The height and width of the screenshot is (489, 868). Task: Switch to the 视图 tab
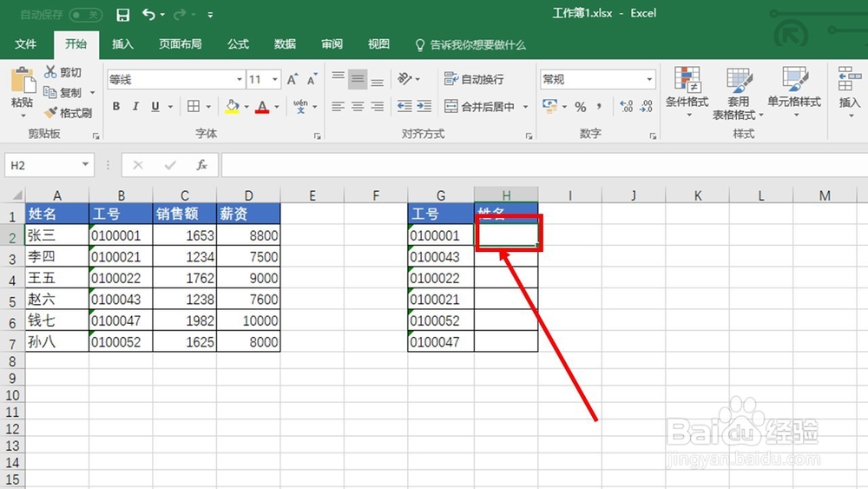click(378, 44)
